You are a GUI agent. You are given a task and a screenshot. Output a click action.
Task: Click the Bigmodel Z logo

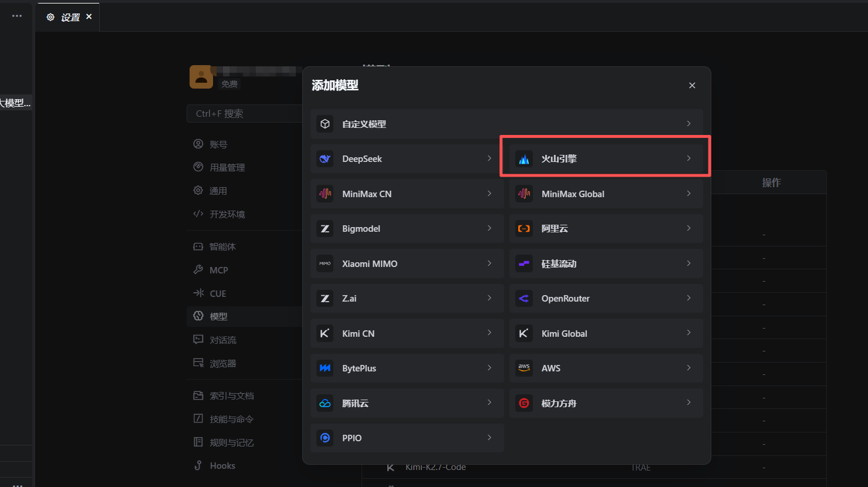pos(325,229)
